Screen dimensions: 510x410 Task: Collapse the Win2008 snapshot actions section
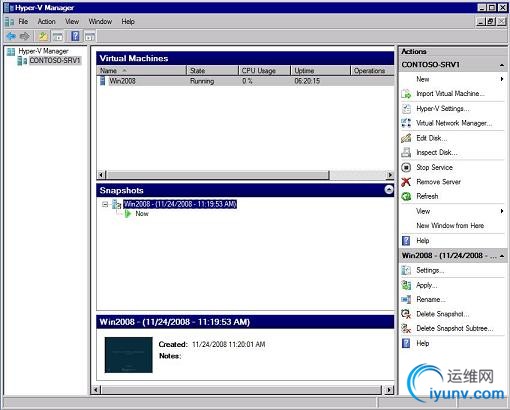tap(502, 256)
